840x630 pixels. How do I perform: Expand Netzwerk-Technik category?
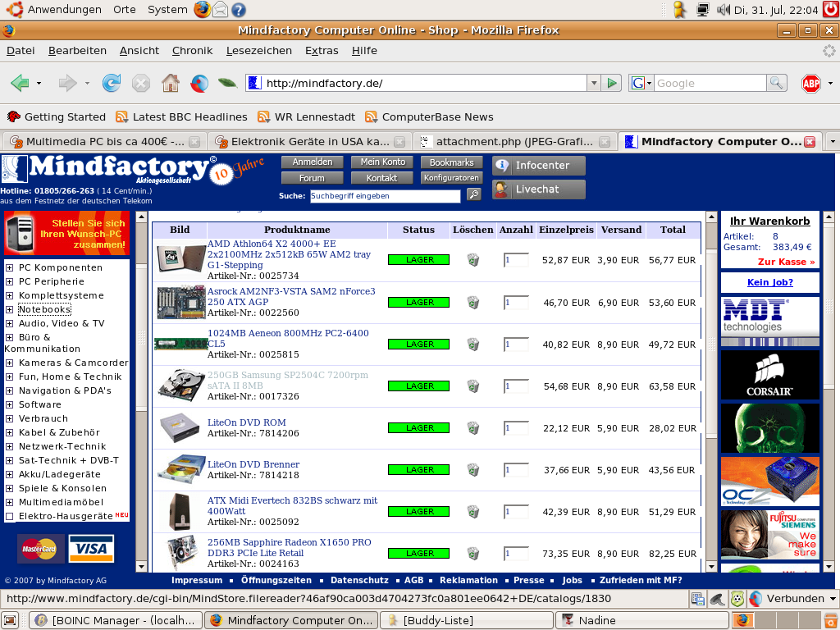(x=9, y=446)
